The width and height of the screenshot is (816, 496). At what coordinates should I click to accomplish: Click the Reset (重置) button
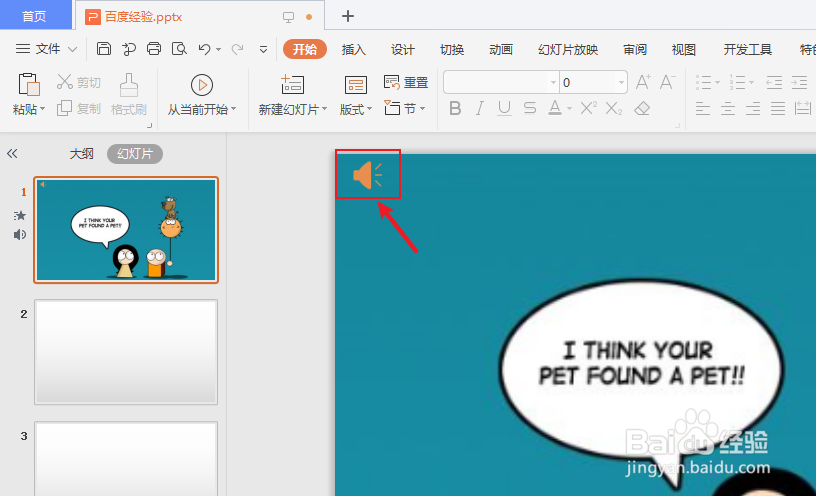(x=406, y=82)
